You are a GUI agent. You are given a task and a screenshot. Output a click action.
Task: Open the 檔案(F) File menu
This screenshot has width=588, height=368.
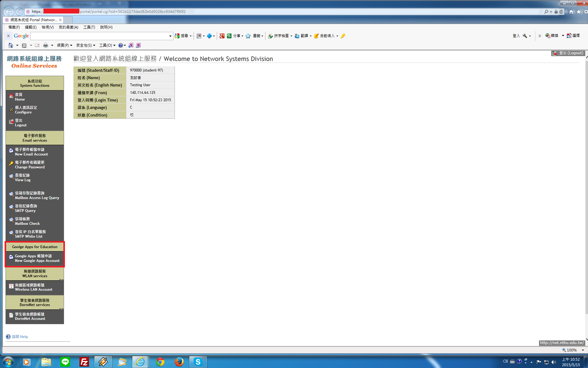[x=14, y=27]
